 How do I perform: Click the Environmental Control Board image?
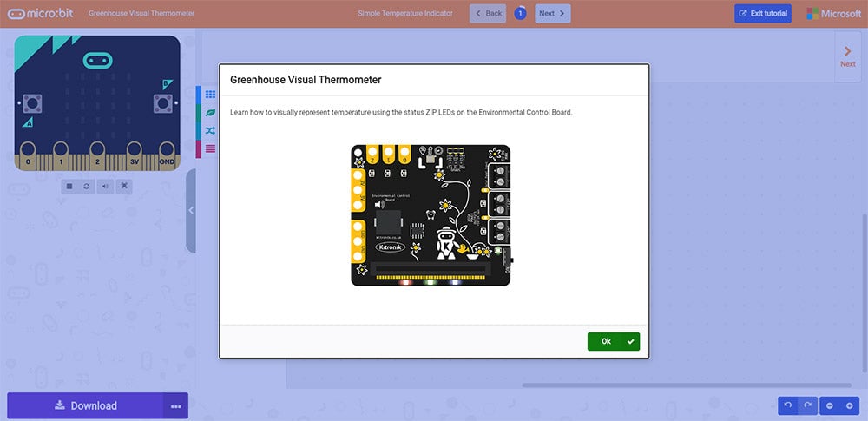coord(431,215)
